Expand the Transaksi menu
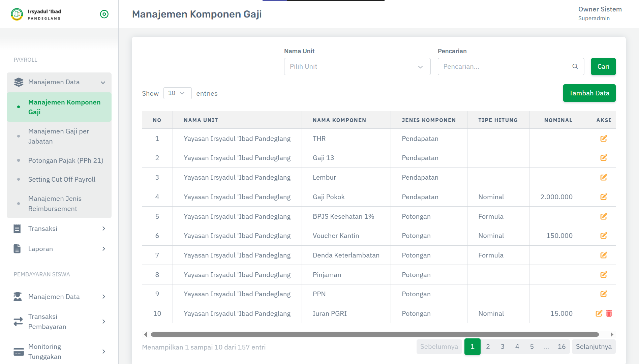This screenshot has width=639, height=364. point(59,229)
